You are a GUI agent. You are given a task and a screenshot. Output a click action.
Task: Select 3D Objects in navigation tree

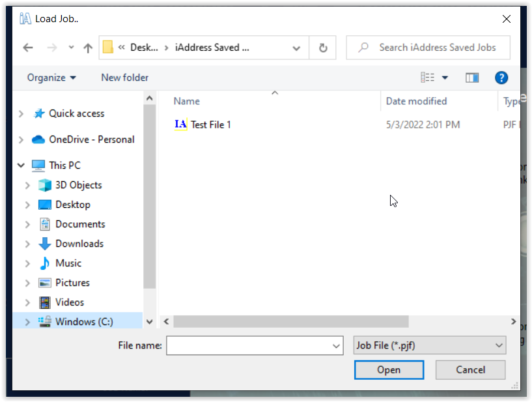click(78, 185)
